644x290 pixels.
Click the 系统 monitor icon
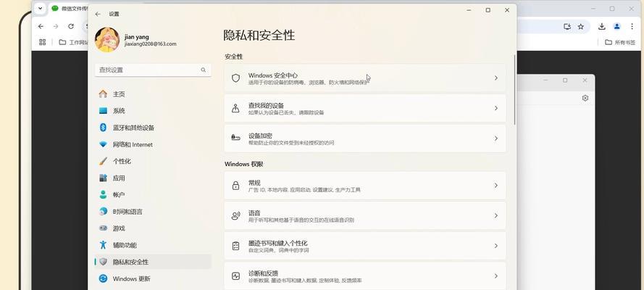pyautogui.click(x=103, y=111)
